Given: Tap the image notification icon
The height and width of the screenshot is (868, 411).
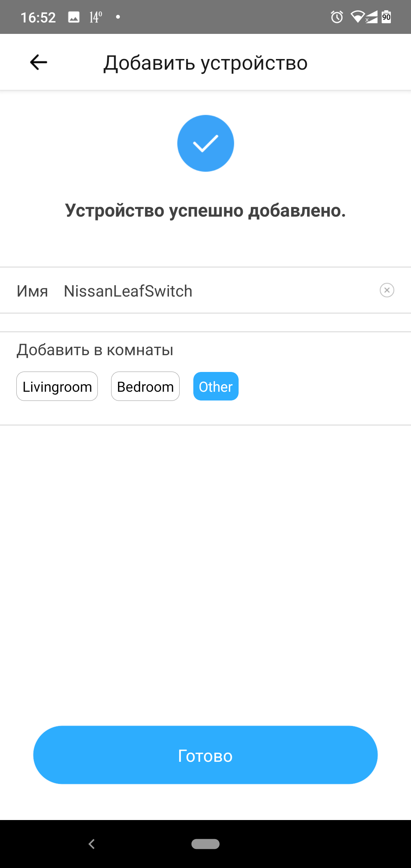Looking at the screenshot, I should (74, 17).
